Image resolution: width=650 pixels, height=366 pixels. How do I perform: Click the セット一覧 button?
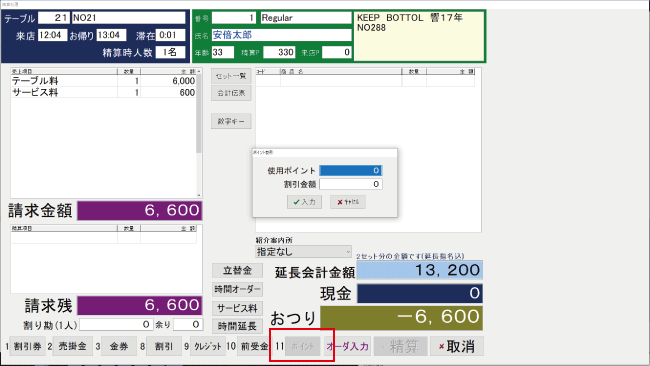(231, 76)
